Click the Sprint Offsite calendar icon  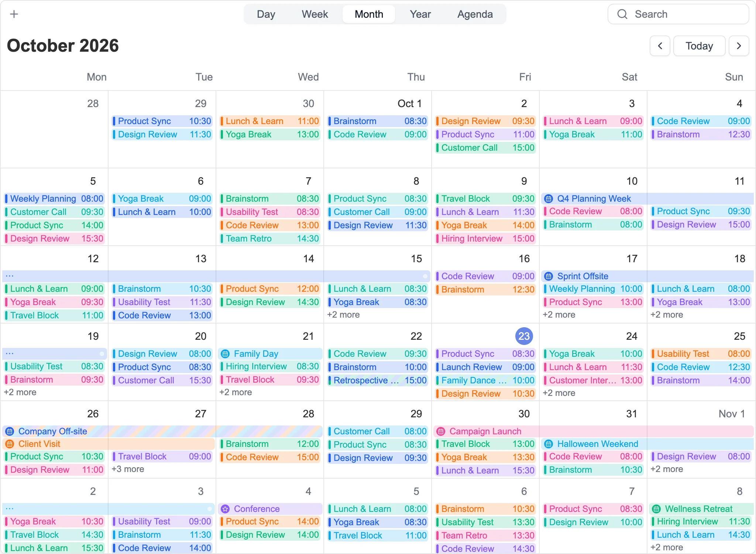(x=549, y=276)
